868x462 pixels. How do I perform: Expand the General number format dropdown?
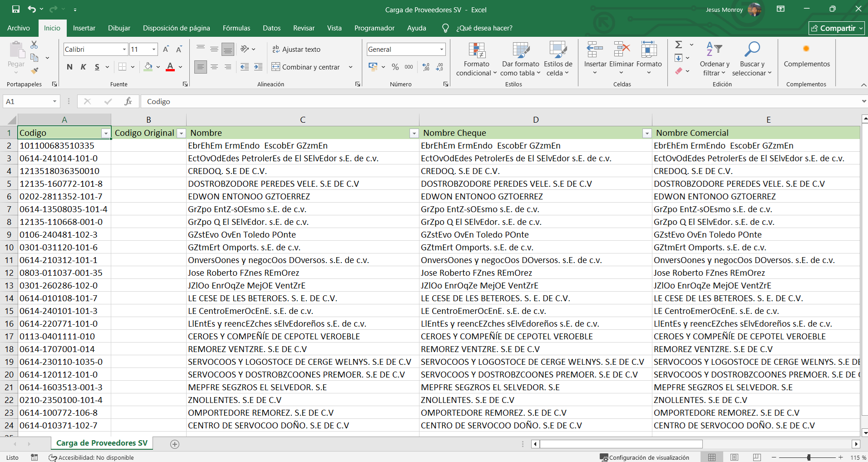click(440, 49)
